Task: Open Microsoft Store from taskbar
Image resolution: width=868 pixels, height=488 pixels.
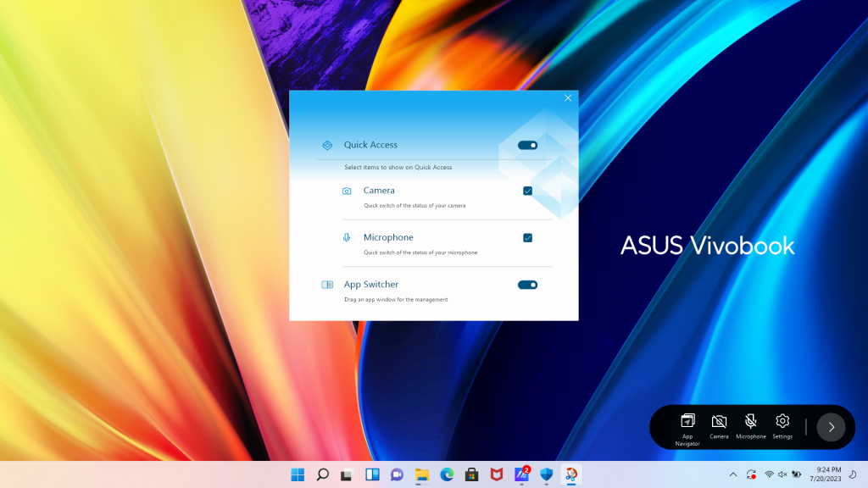Action: click(x=471, y=474)
